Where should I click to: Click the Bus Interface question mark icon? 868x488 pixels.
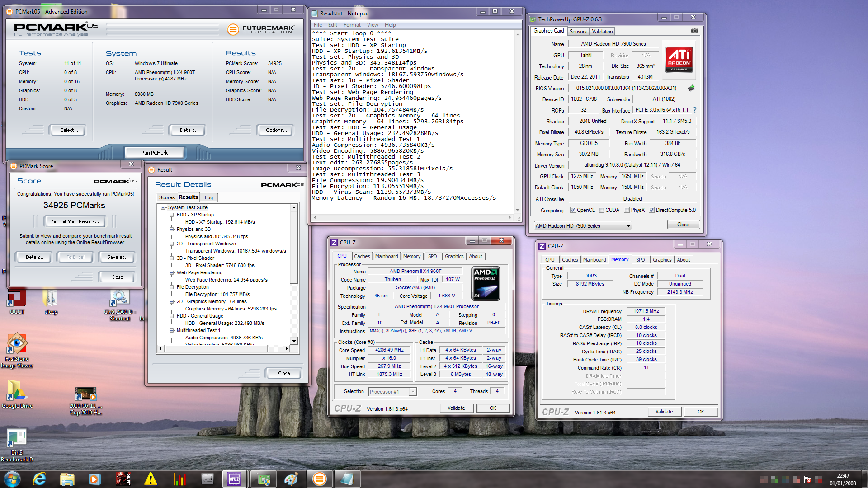[x=695, y=110]
